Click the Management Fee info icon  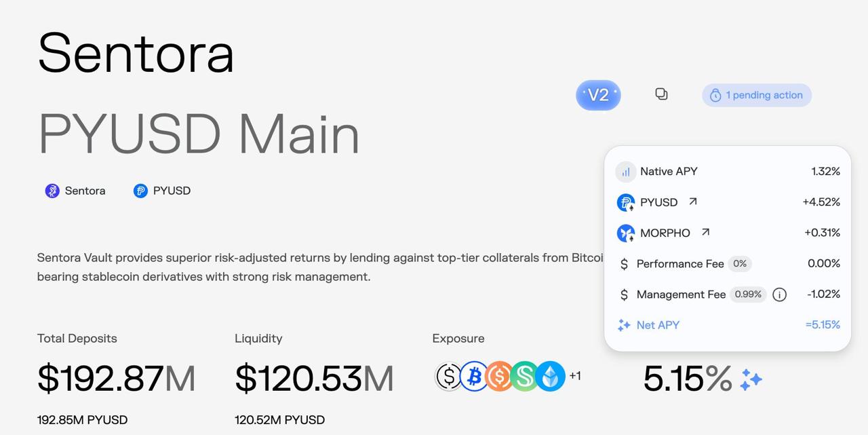(780, 295)
